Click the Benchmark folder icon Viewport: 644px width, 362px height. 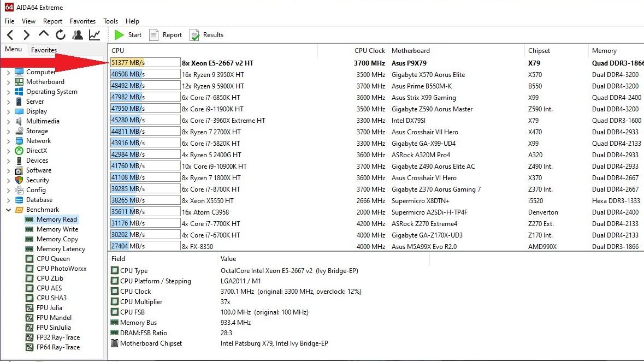click(19, 210)
